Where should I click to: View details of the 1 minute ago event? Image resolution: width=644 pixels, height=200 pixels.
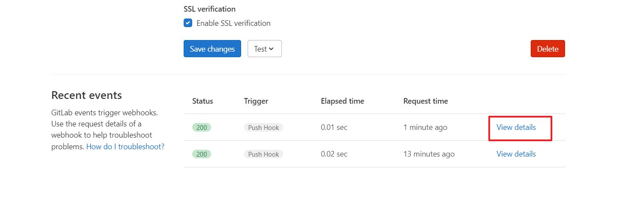(516, 127)
